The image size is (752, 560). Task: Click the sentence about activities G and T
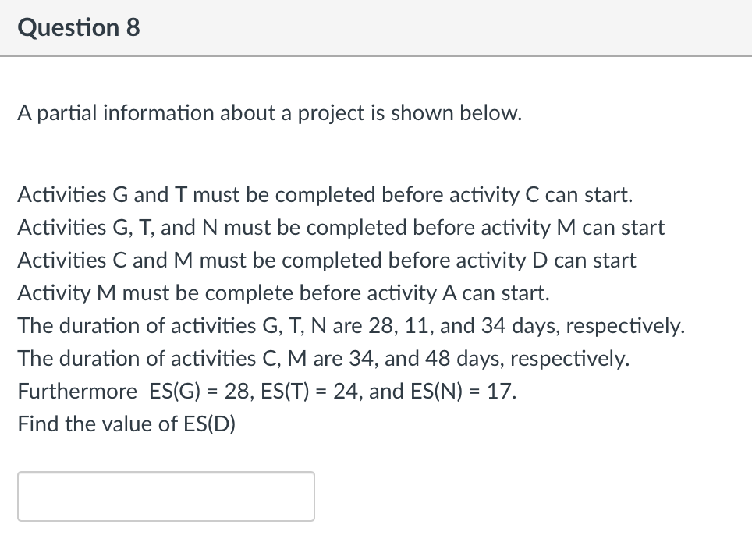(x=325, y=195)
